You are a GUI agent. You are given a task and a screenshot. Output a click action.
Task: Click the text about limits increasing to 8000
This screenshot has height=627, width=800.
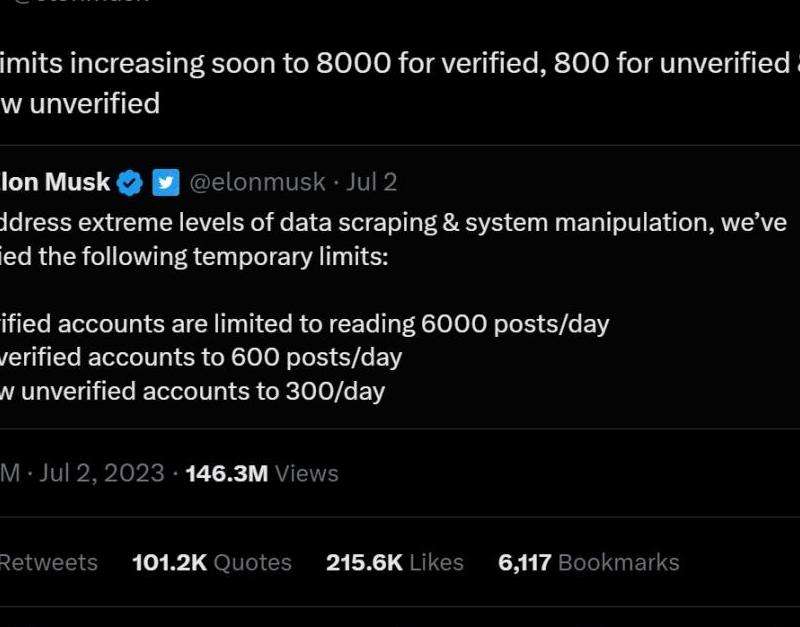(x=400, y=63)
